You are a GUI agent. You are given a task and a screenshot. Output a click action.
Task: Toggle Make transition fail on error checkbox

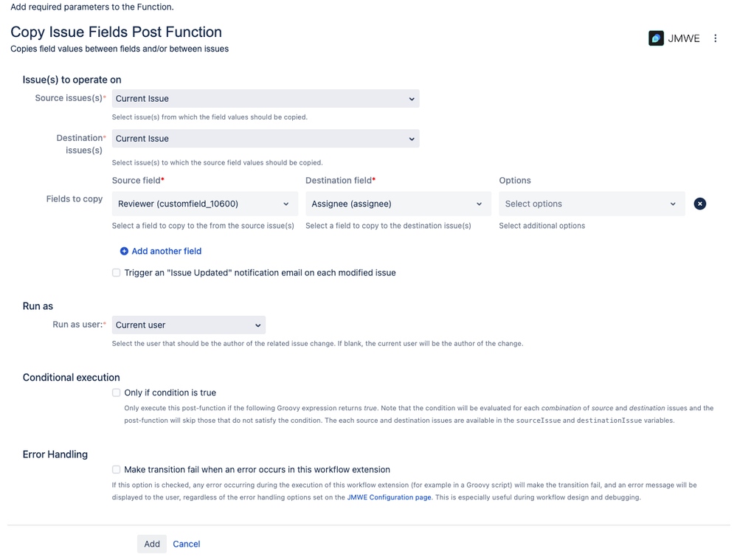click(117, 469)
